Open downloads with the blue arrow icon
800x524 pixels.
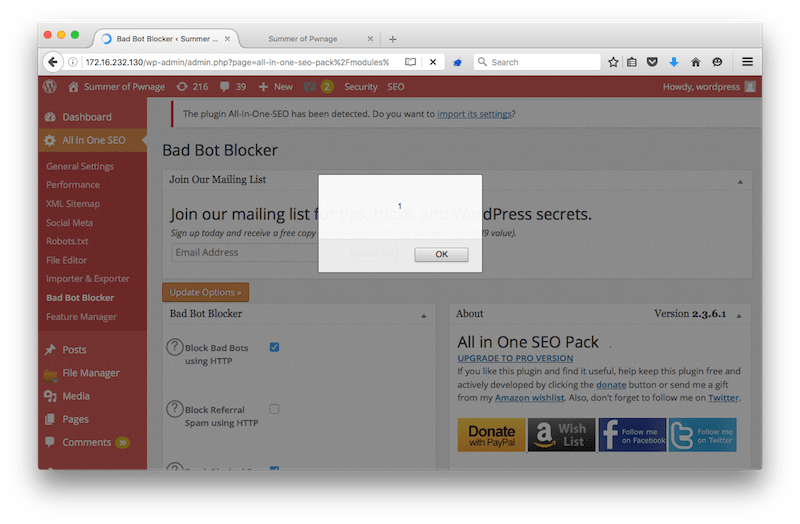pos(674,62)
